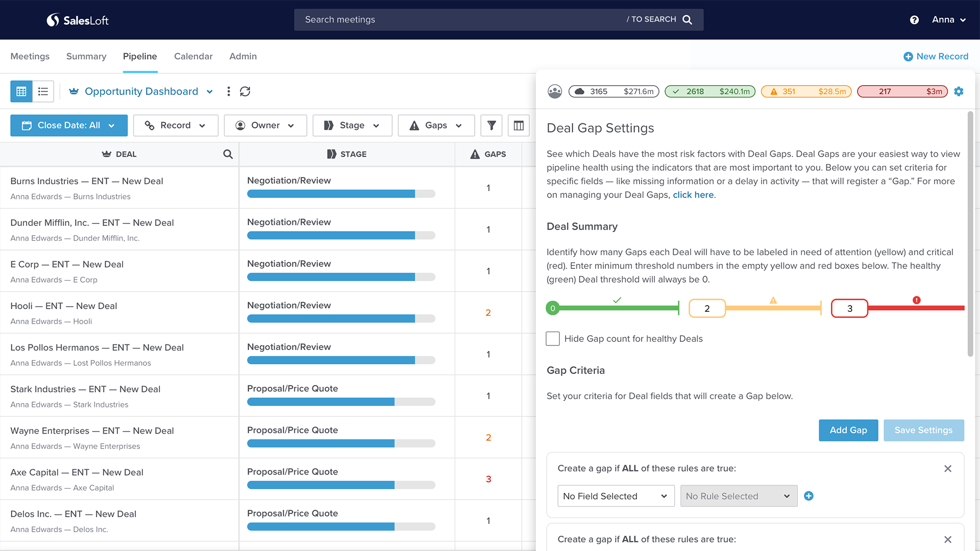Click the crown icon next to Opportunity Dashboard
The height and width of the screenshot is (551, 980).
point(74,91)
